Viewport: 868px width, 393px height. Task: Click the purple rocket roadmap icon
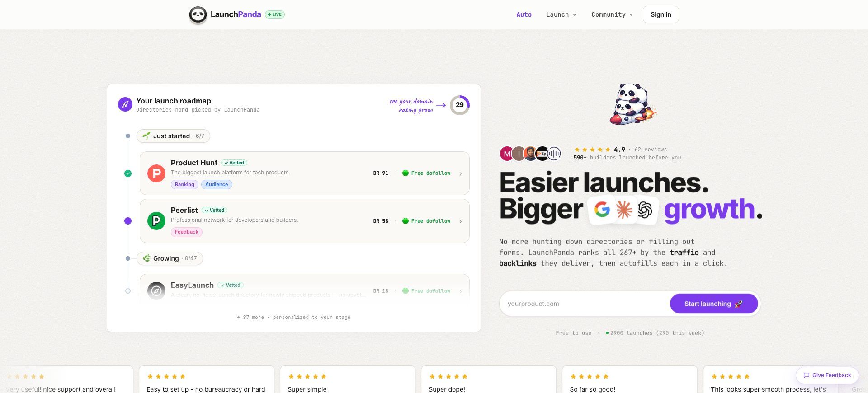pyautogui.click(x=125, y=104)
